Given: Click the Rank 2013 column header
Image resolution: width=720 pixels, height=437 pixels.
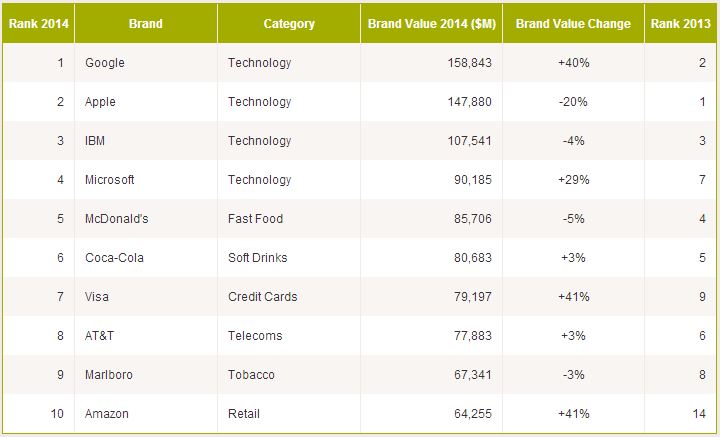Looking at the screenshot, I should [x=679, y=24].
